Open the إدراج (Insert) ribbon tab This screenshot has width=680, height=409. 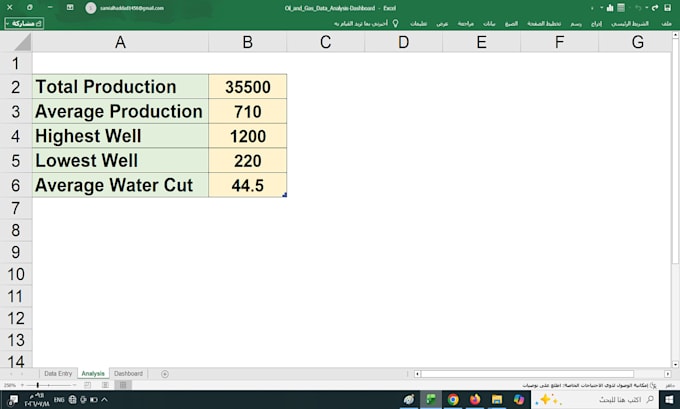(x=597, y=23)
